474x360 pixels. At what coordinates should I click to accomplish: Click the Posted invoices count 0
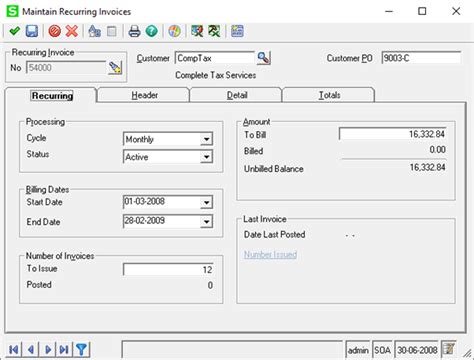pos(210,285)
